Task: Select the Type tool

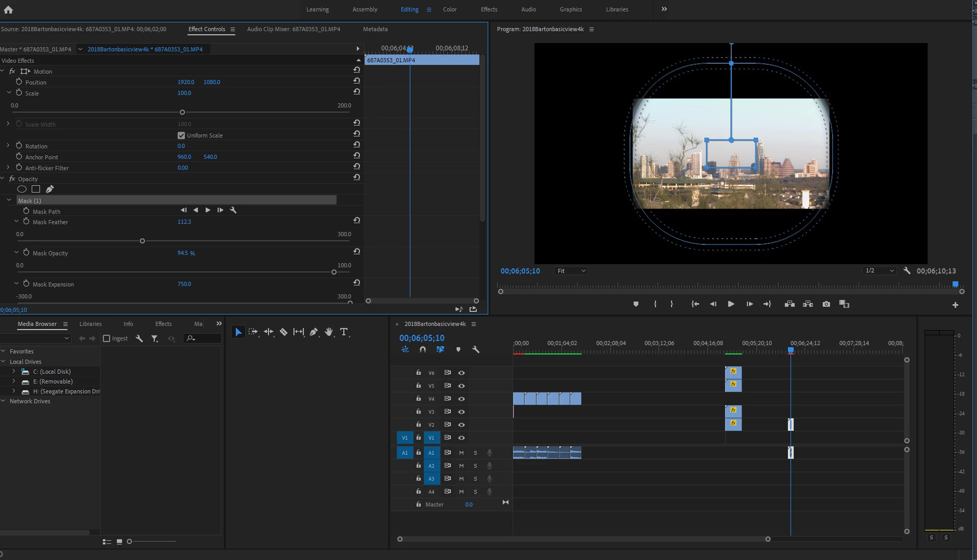Action: pos(344,332)
